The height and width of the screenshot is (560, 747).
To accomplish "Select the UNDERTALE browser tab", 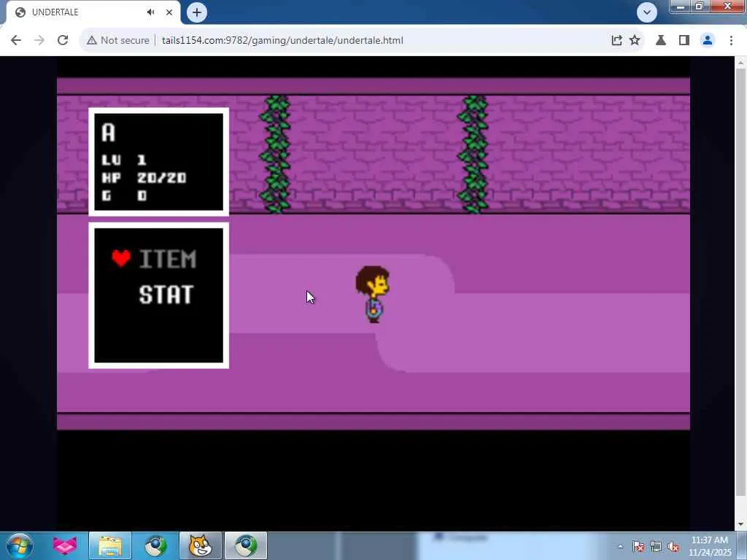I will 94,12.
